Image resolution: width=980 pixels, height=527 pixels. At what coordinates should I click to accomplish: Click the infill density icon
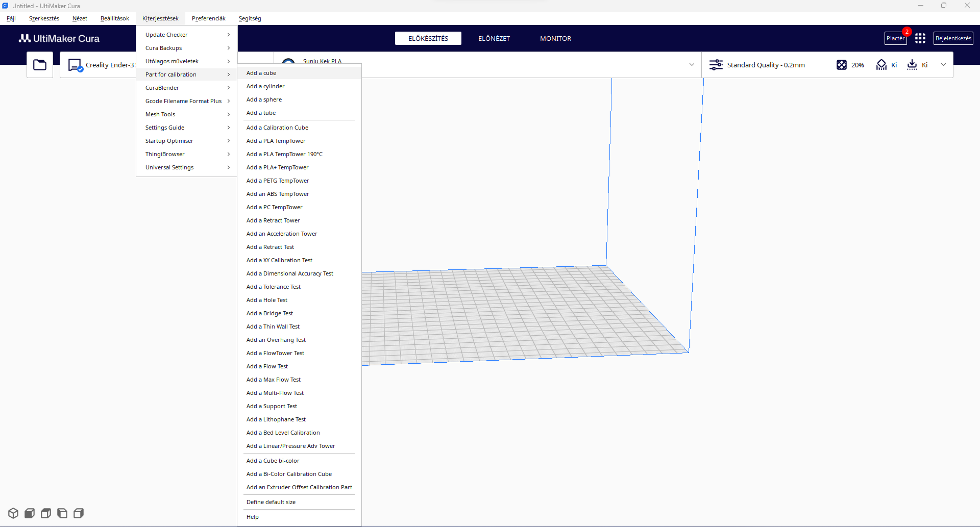[x=842, y=65]
